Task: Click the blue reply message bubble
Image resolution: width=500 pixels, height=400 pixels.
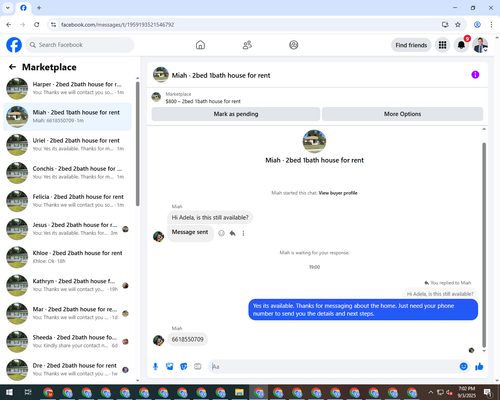Action: pos(363,310)
